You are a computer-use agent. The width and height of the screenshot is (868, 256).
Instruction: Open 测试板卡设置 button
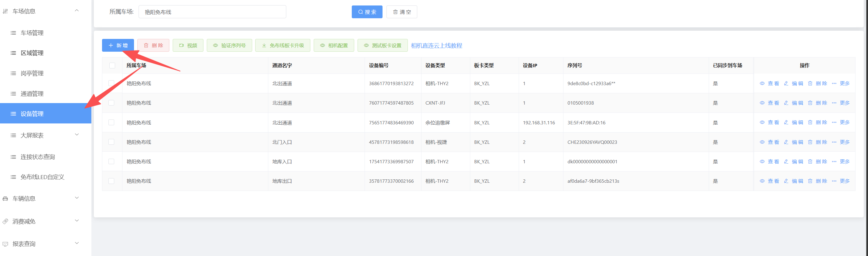pos(383,45)
